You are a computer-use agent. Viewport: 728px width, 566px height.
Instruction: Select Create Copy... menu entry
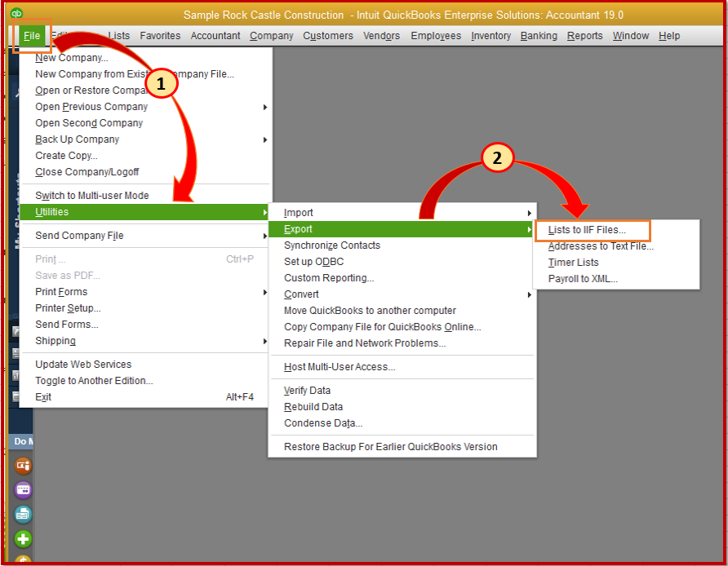point(66,156)
